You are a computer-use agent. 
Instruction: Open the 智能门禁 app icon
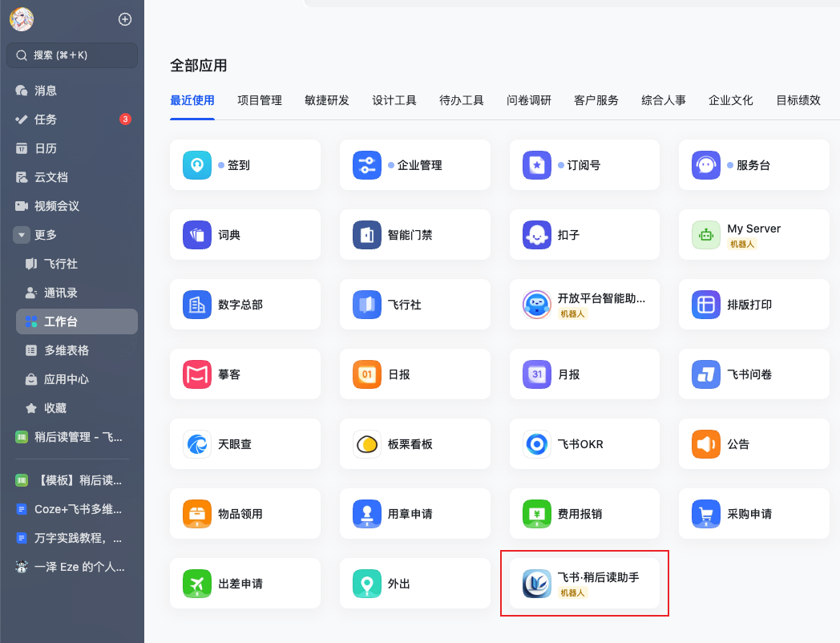[366, 235]
